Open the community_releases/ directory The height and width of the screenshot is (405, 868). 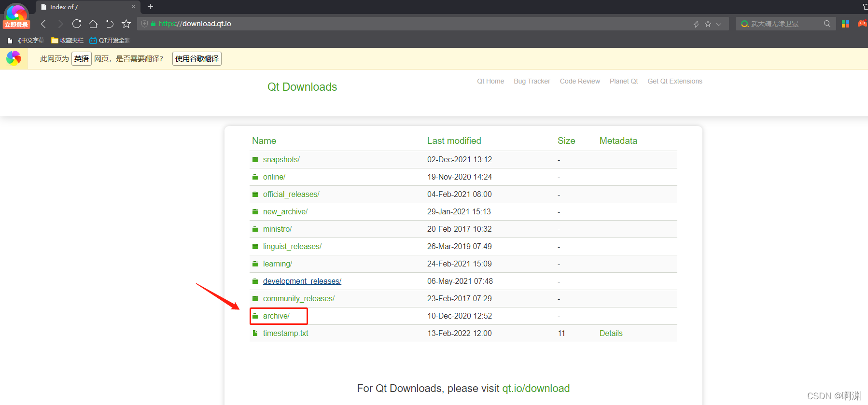tap(299, 299)
